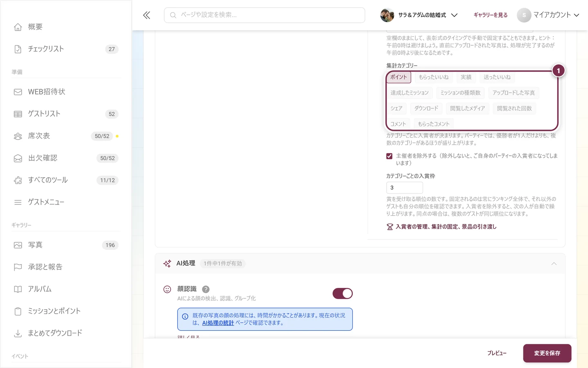The height and width of the screenshot is (368, 588).
Task: Click the hamburger icon for ゲストメニュー
Action: click(x=18, y=202)
